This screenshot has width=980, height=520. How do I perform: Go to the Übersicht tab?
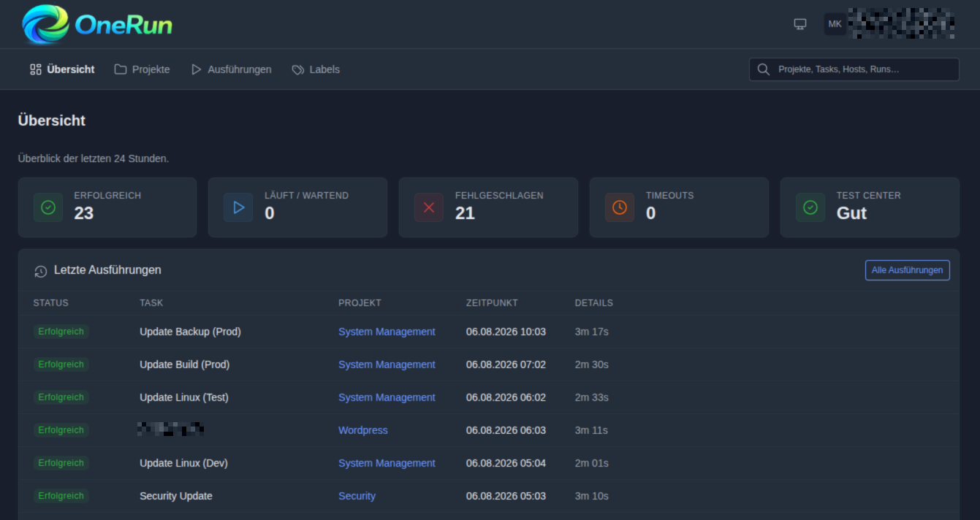click(x=62, y=69)
